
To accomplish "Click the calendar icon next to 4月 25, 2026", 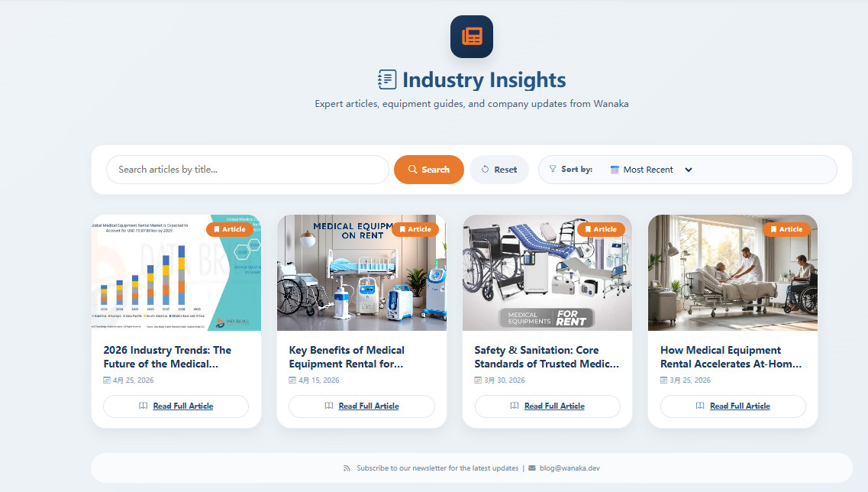I will coord(107,380).
